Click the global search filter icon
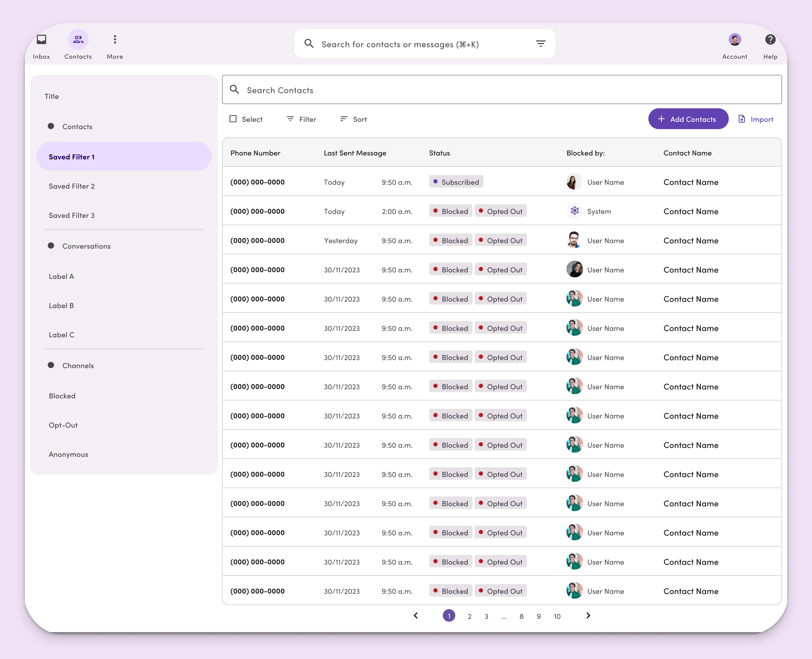 (x=541, y=44)
